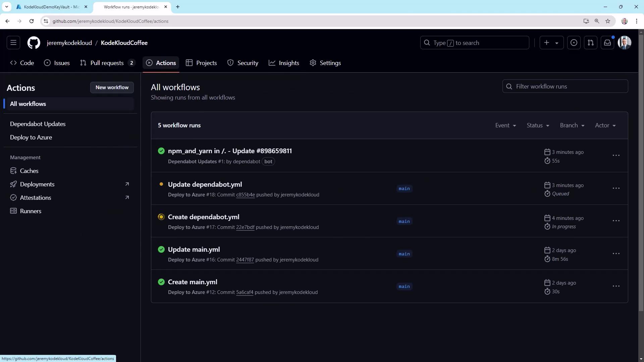The height and width of the screenshot is (362, 644).
Task: Expand the Status filter dropdown
Action: tap(538, 125)
